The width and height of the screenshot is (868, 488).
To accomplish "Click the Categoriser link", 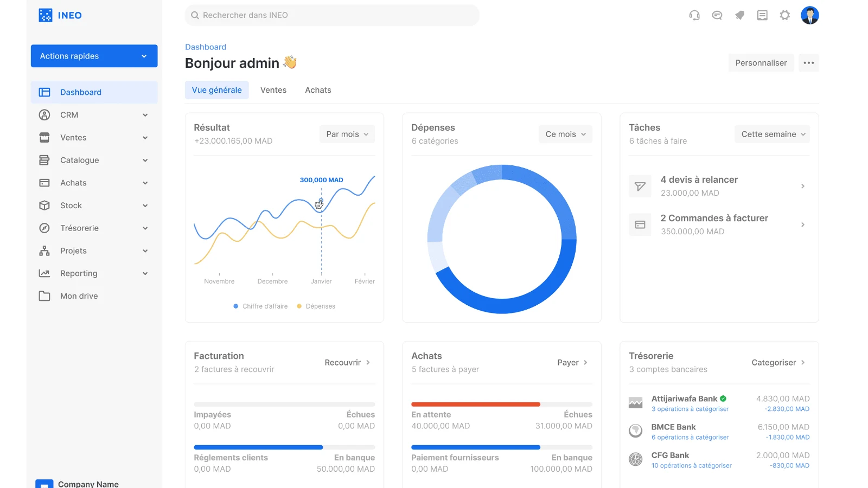I will point(778,362).
